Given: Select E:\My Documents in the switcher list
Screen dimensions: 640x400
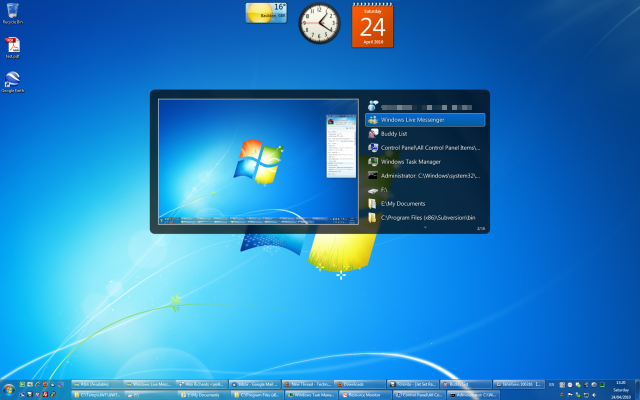Looking at the screenshot, I should [425, 204].
